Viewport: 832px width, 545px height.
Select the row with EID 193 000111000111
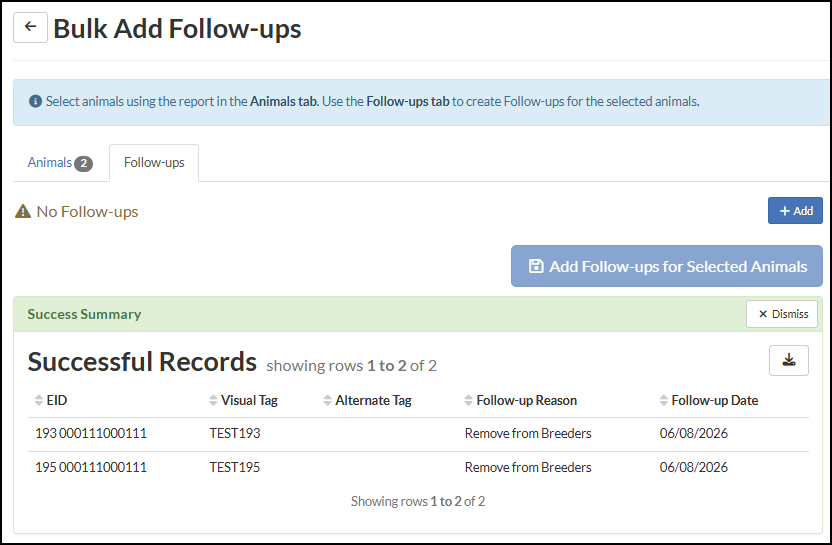(x=418, y=434)
